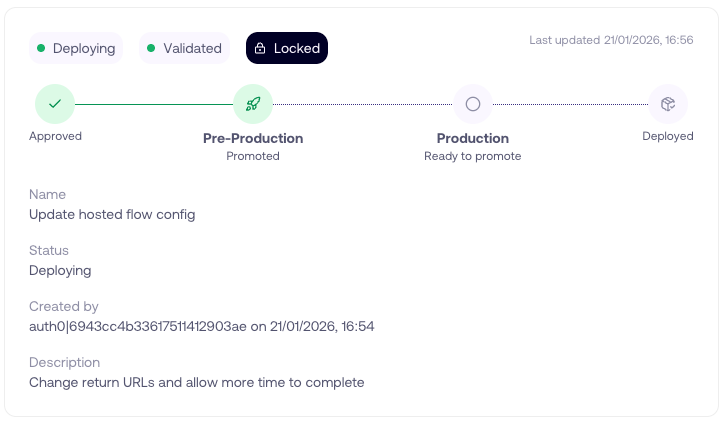This screenshot has height=423, width=727.
Task: Click the green dot beside Deploying badge
Action: click(x=41, y=48)
